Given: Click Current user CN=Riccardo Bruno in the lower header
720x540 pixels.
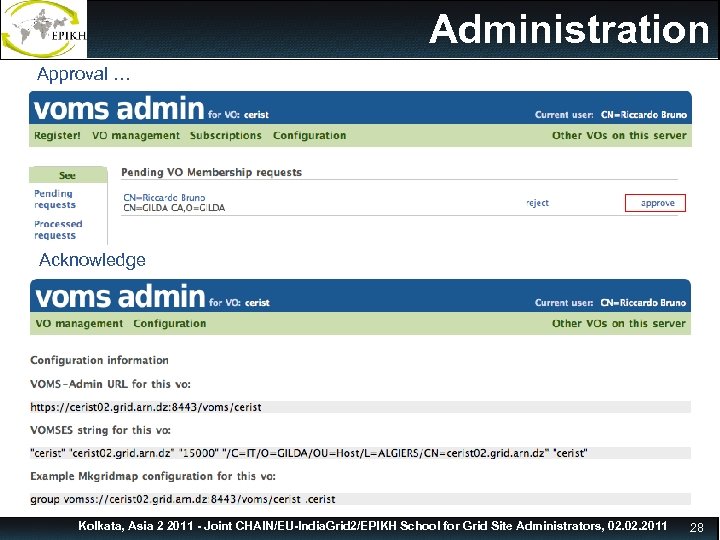Looking at the screenshot, I should [x=610, y=303].
